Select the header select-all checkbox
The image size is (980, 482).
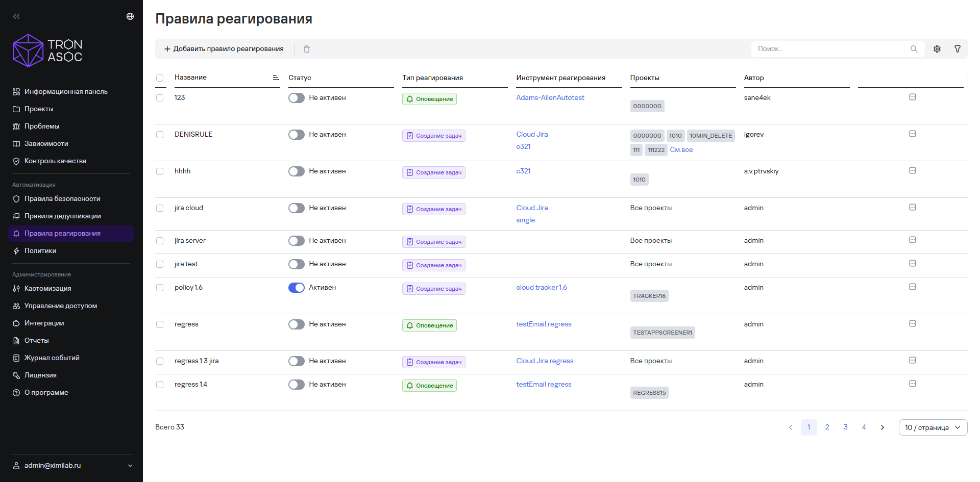[160, 78]
